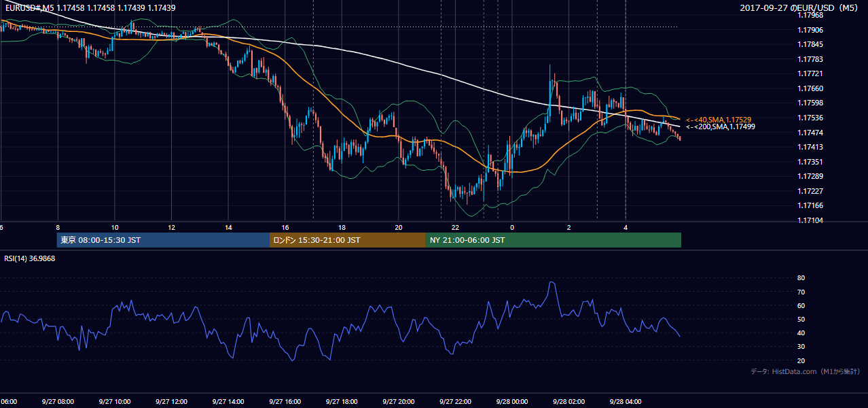
Task: Click price axis value 1.17474
Action: point(809,133)
